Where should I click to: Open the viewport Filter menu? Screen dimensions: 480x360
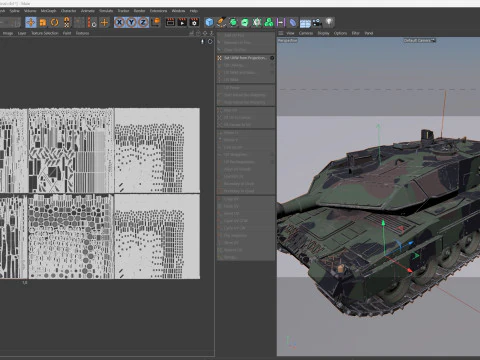pos(356,33)
